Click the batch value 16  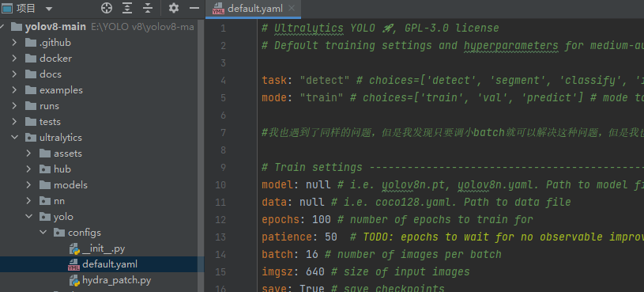coord(312,254)
